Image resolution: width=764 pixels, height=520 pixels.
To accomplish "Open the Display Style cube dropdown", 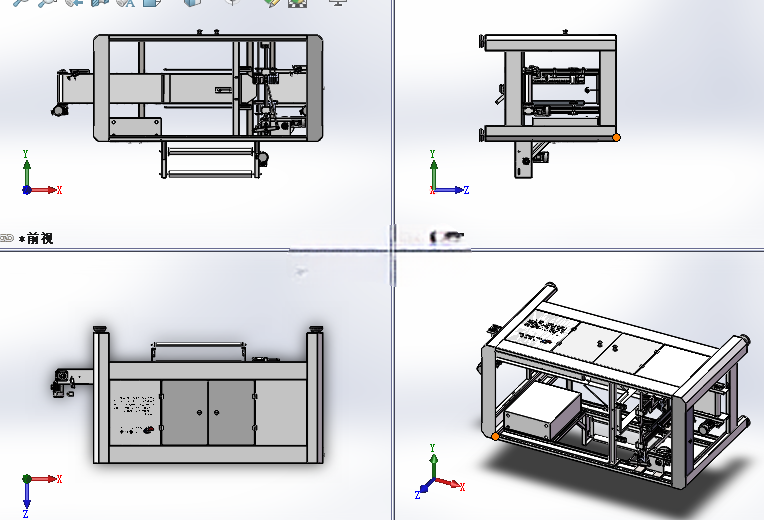I will (x=192, y=2).
